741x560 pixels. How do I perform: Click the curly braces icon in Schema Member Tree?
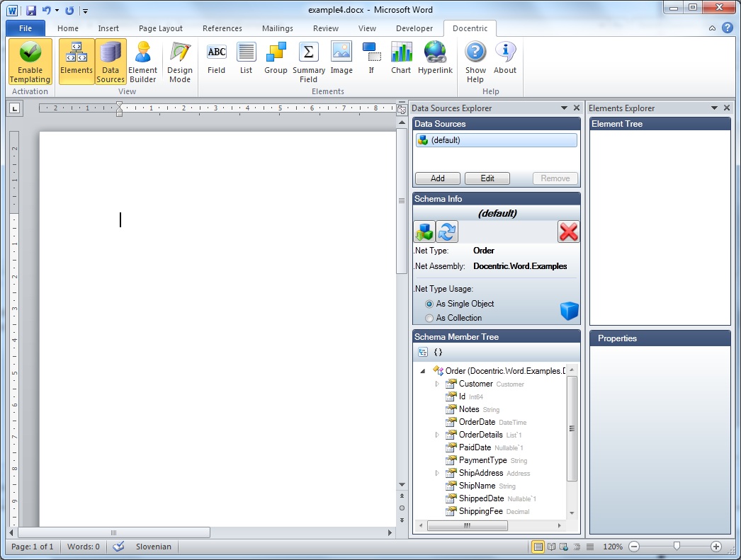point(438,353)
